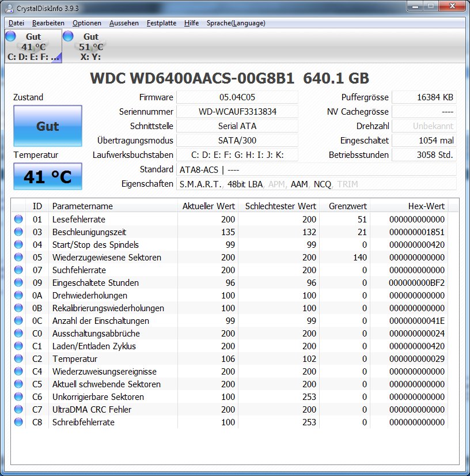The height and width of the screenshot is (476, 470).
Task: Open the Festplatte menu
Action: [161, 23]
